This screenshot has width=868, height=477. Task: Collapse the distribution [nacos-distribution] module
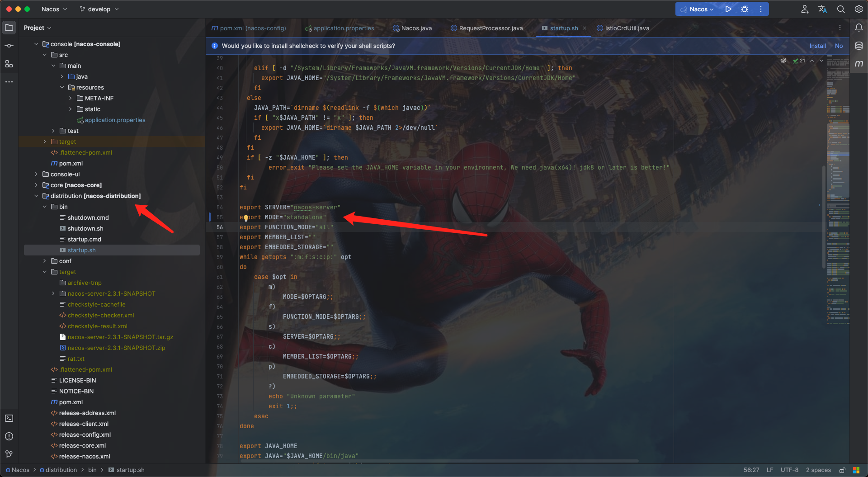[36, 196]
